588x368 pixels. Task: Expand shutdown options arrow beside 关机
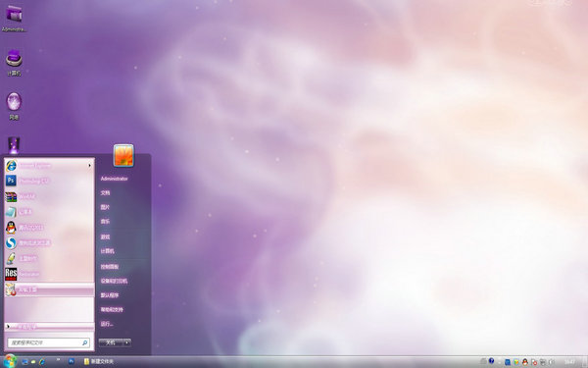(126, 342)
